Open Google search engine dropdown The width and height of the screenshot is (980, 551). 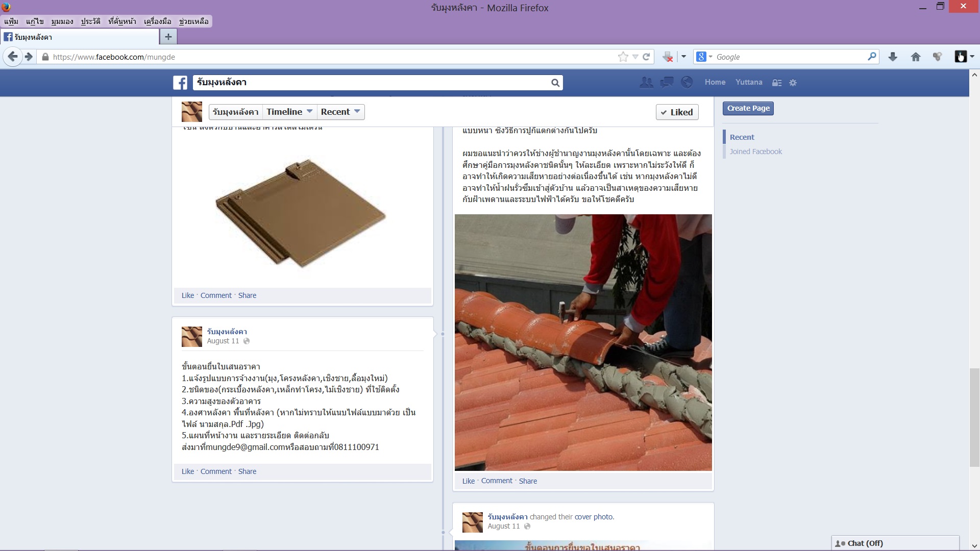coord(704,57)
